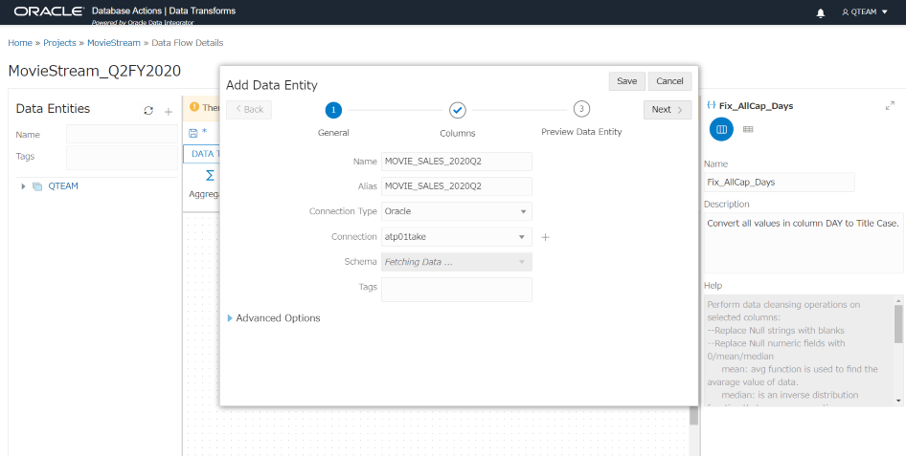Click the Save button in dialog
Image resolution: width=906 pixels, height=456 pixels.
point(626,81)
